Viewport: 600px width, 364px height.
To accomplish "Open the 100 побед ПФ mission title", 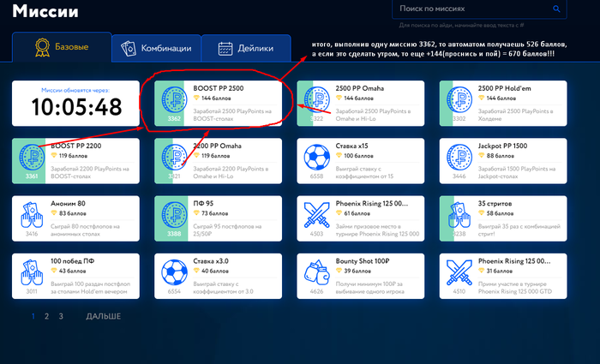I will click(x=72, y=261).
